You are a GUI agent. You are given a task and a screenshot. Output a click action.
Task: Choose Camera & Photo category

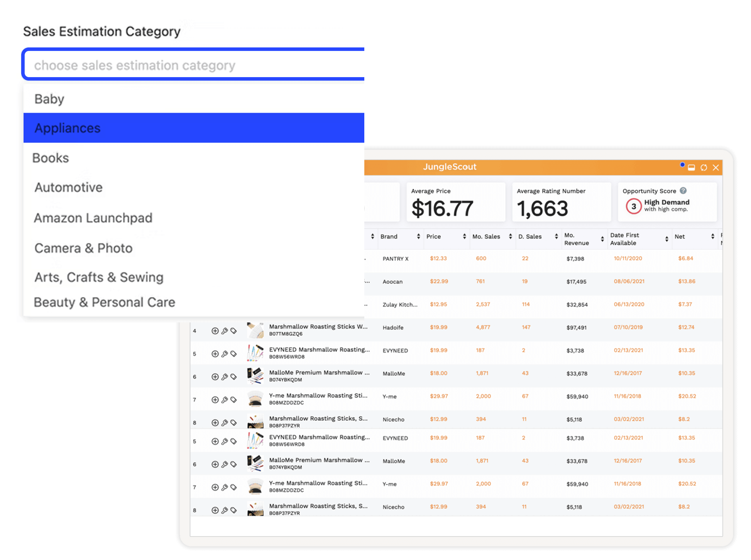tap(194, 248)
